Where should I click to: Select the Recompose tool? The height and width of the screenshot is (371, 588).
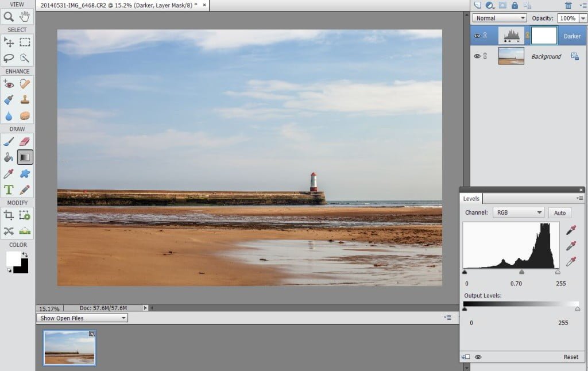[x=25, y=215]
